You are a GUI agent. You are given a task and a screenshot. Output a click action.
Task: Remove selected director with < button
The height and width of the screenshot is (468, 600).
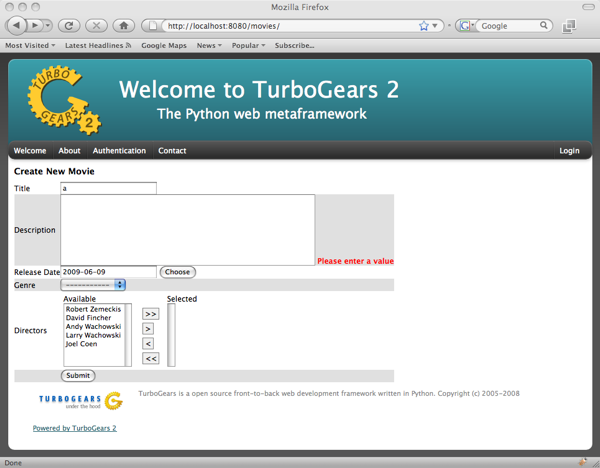pyautogui.click(x=148, y=344)
